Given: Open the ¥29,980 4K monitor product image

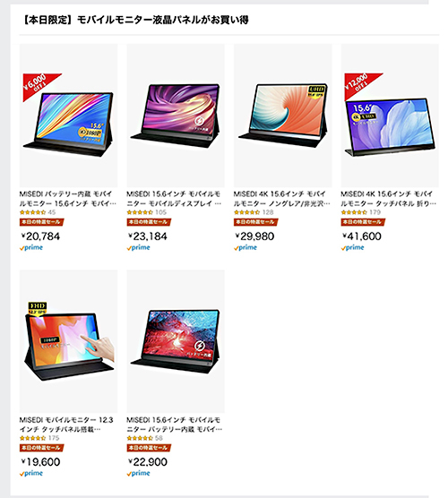Looking at the screenshot, I should click(283, 116).
